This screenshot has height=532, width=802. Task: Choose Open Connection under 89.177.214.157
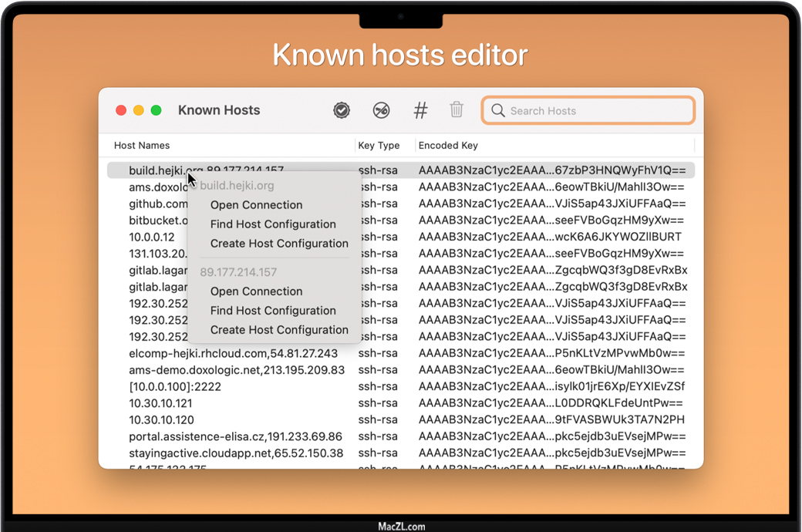[x=256, y=291]
